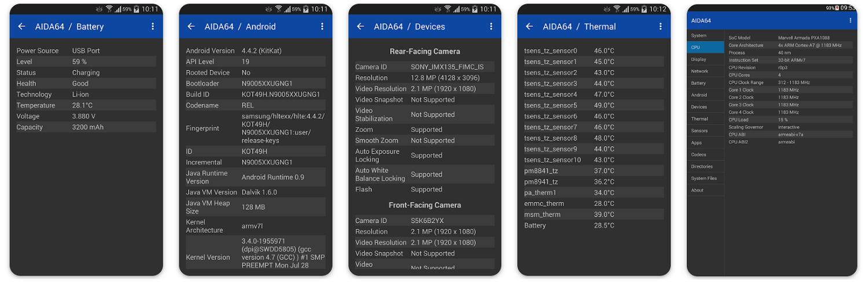
Task: Select System Files in tablet sidebar
Action: (705, 178)
